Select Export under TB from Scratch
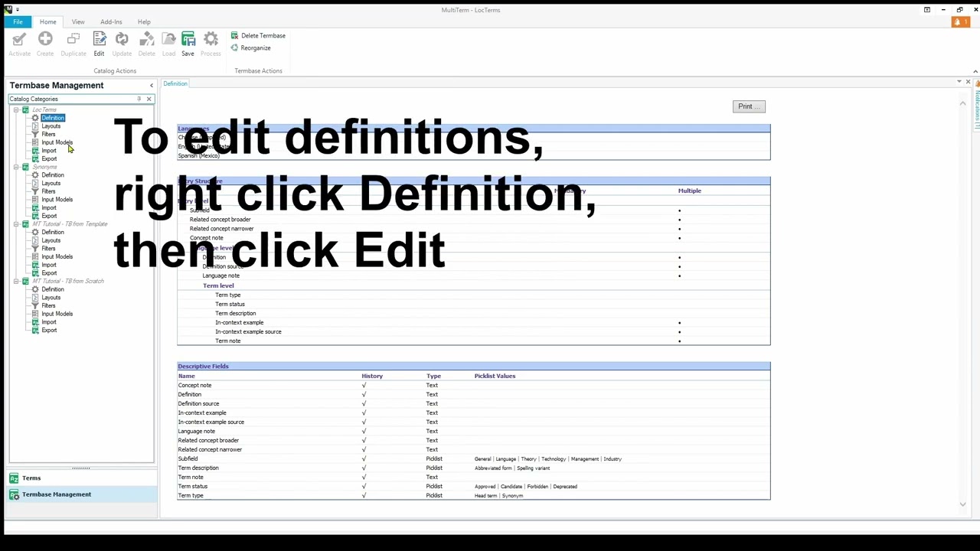 click(49, 330)
